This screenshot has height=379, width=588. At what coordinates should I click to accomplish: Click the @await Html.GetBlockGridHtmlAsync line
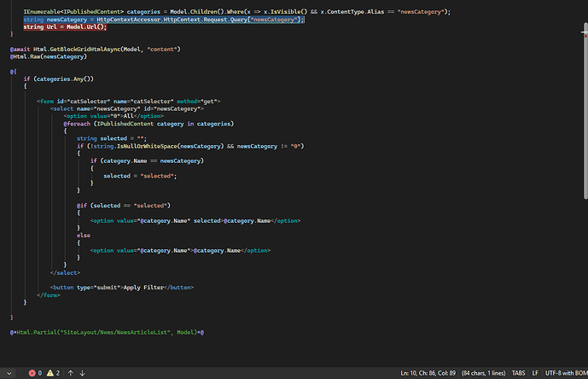point(96,50)
